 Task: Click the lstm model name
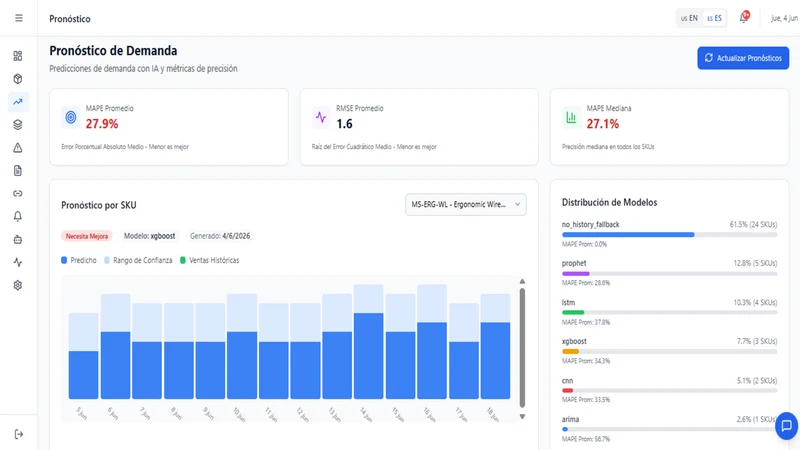coord(568,303)
